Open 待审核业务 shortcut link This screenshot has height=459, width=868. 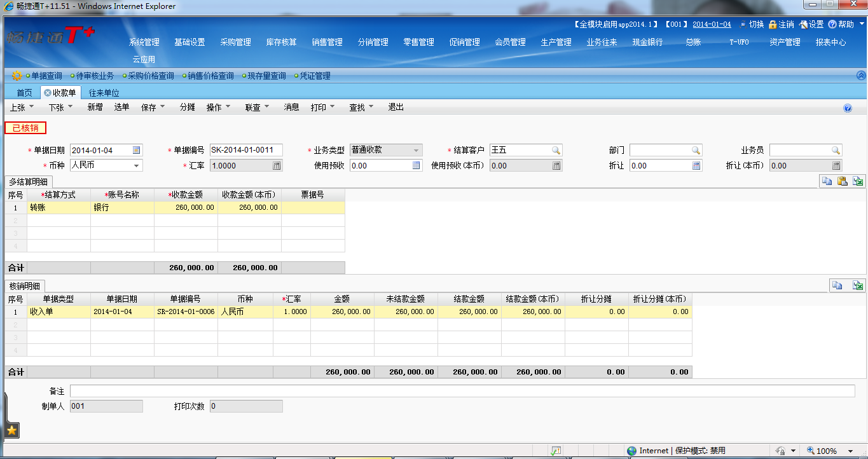coord(95,76)
